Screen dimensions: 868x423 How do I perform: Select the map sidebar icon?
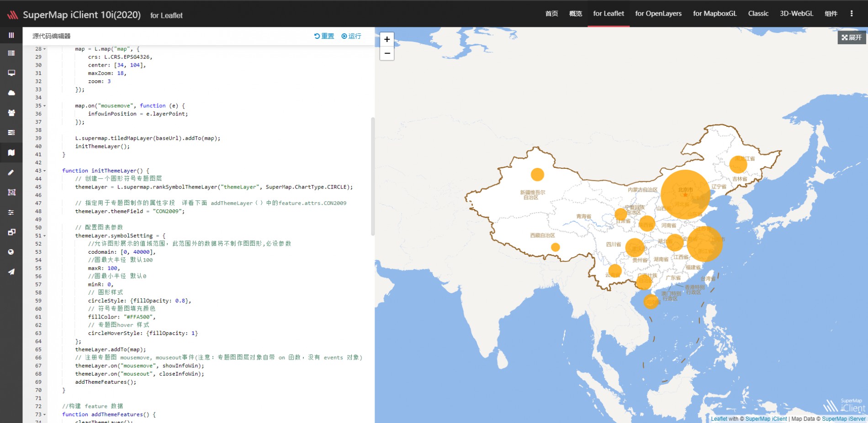point(11,152)
